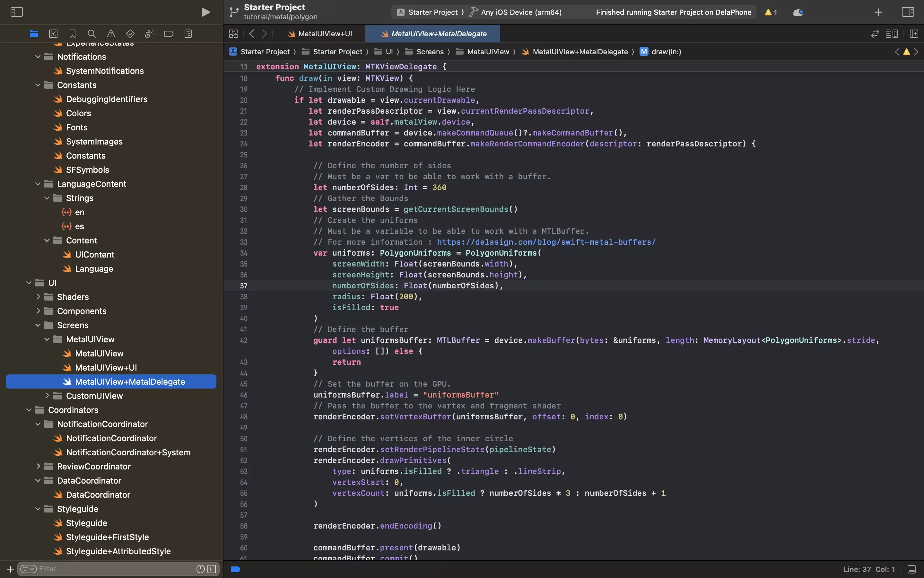Open the related items grid icon
The height and width of the screenshot is (578, 924).
click(x=233, y=34)
